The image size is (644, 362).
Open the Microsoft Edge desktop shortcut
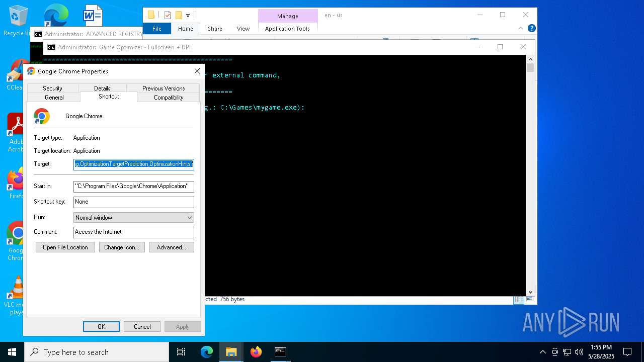tap(56, 16)
